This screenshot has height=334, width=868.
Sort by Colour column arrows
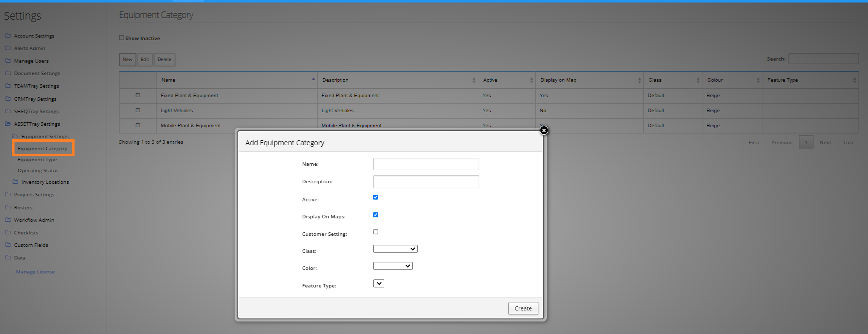click(x=758, y=80)
